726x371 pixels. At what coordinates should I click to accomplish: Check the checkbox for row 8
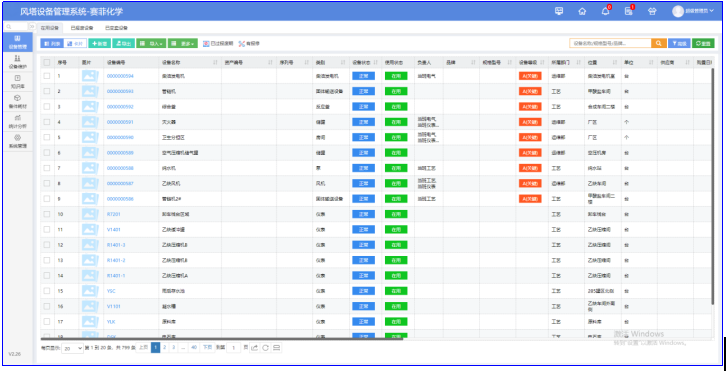click(x=47, y=183)
